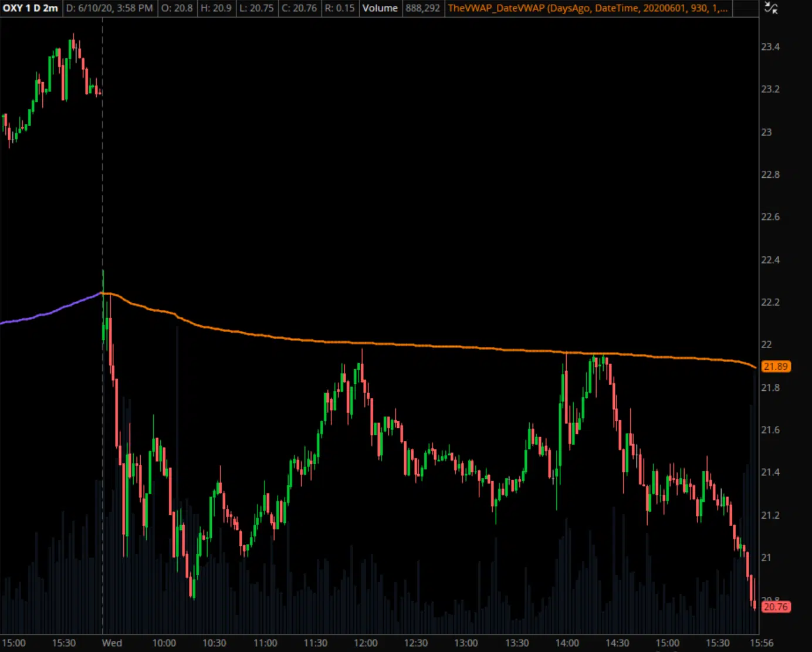Click the 11:00 time axis label
This screenshot has width=812, height=652.
click(265, 643)
